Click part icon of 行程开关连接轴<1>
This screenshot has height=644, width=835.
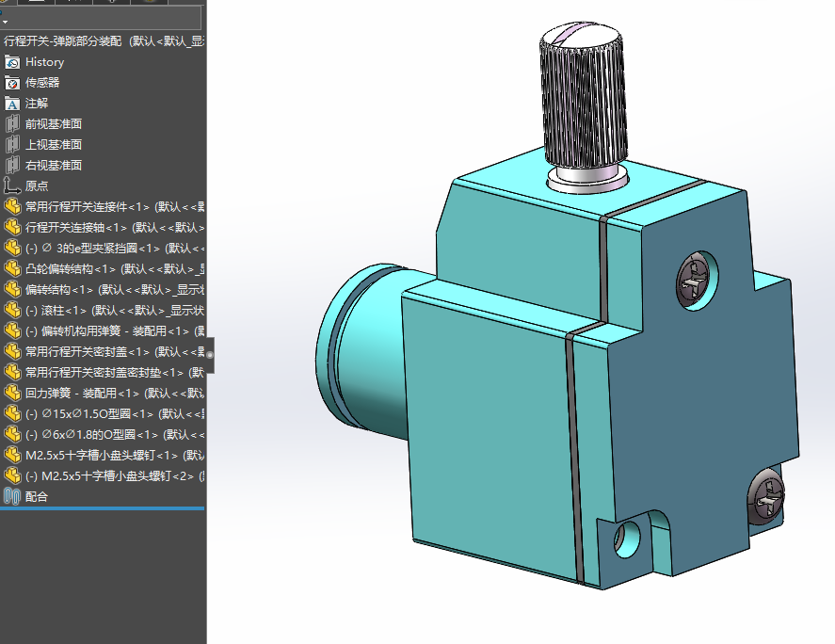coord(11,228)
